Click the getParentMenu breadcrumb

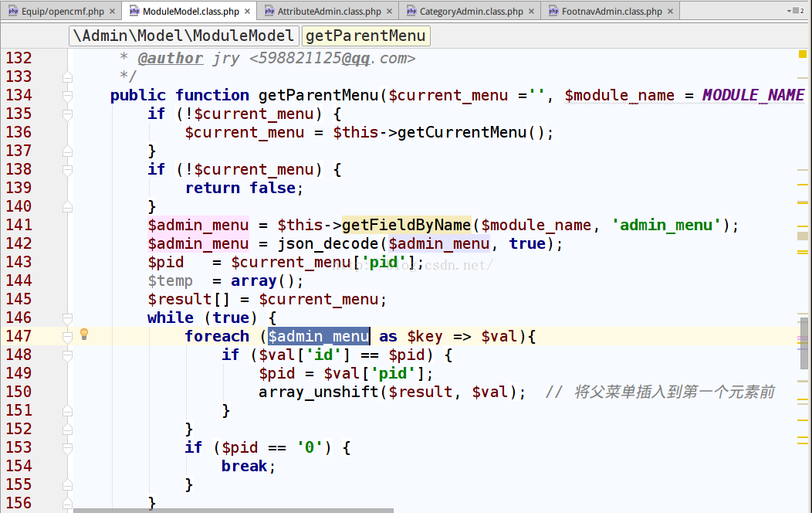[366, 36]
